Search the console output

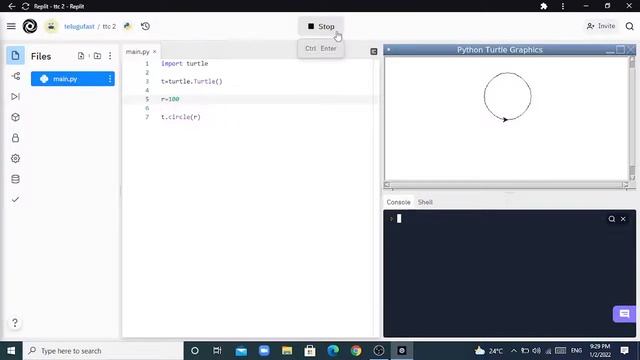click(x=611, y=219)
